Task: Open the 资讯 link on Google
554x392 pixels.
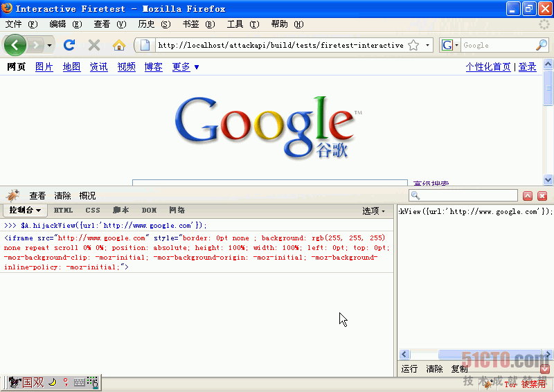Action: 98,66
